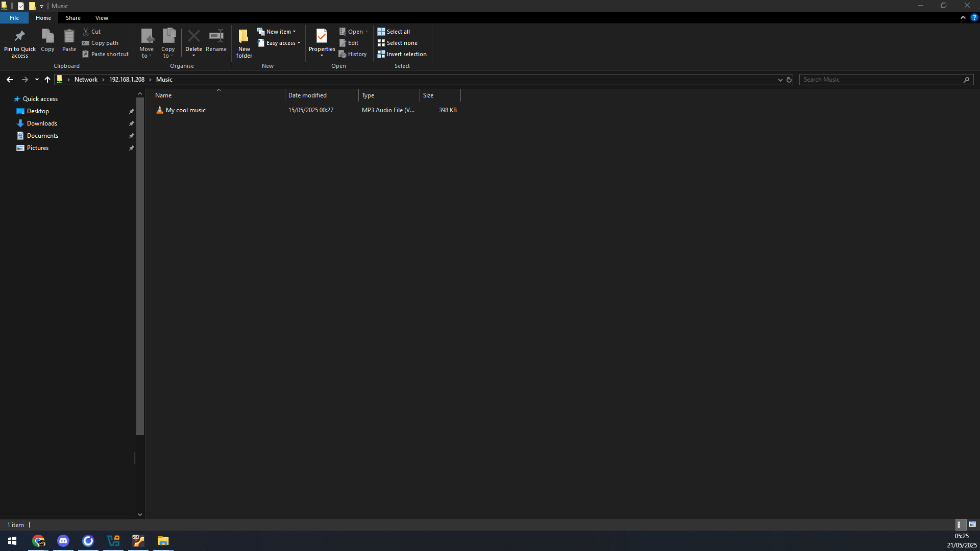Click 192.168.1.208 in breadcrumb path

tap(127, 80)
